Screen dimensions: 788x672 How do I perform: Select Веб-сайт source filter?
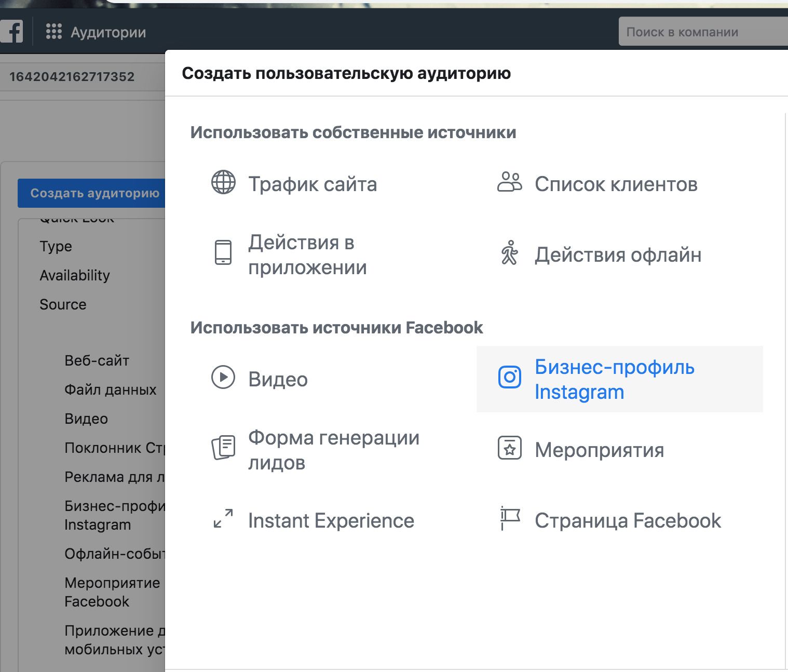(x=97, y=360)
